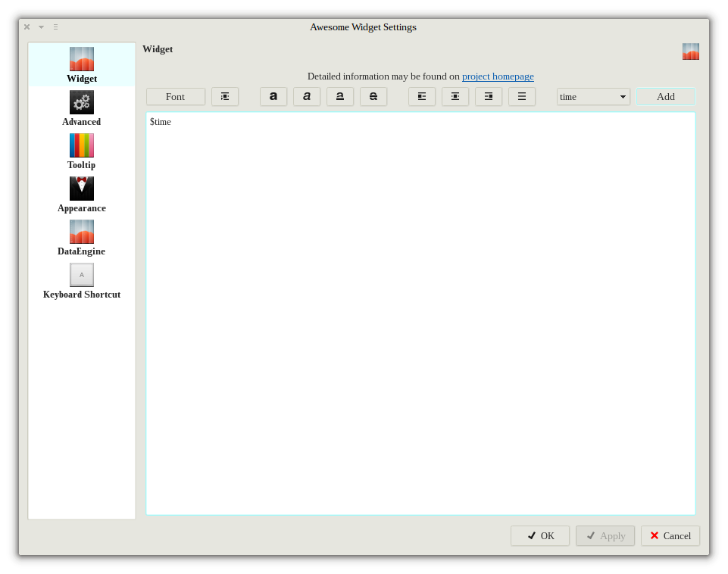This screenshot has width=728, height=574.
Task: Justify the text alignment
Action: click(522, 96)
